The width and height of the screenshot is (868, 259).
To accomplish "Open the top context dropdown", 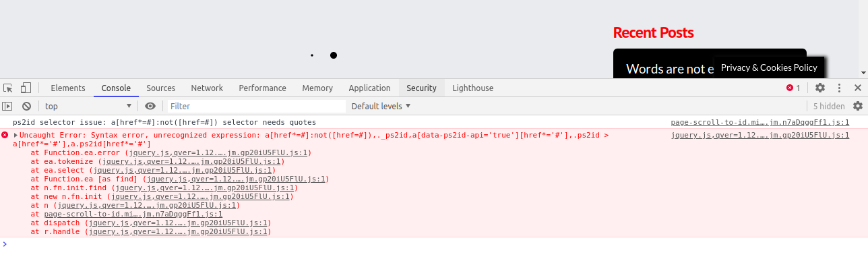I will point(88,106).
